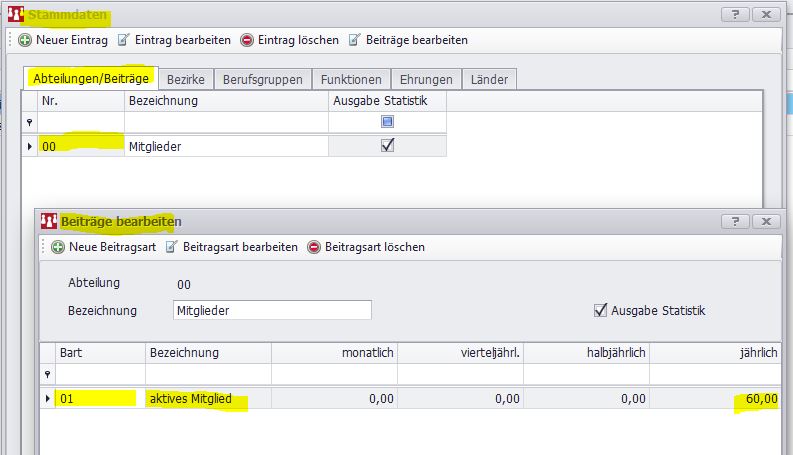Image resolution: width=793 pixels, height=455 pixels.
Task: Click the Bezeichnung text field containing Mitglieder
Action: (x=271, y=310)
